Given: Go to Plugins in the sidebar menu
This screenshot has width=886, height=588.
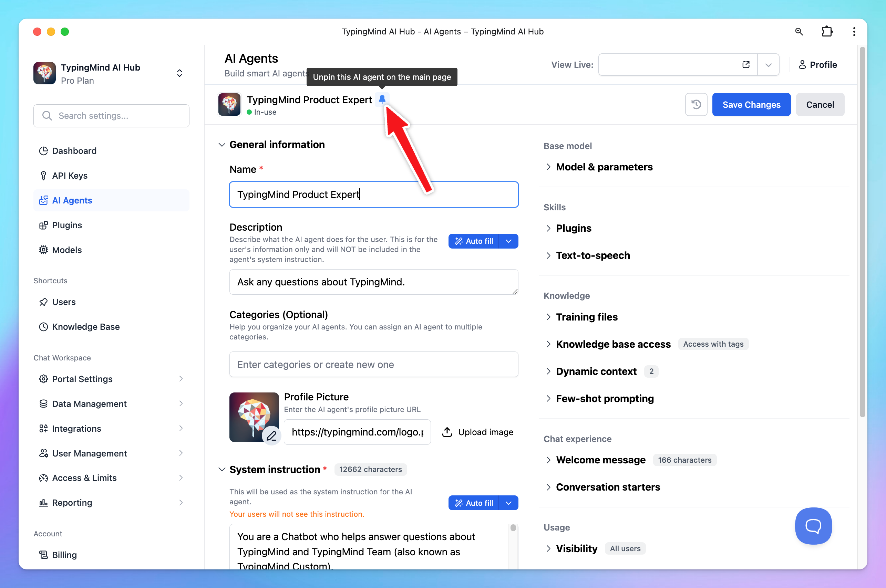Looking at the screenshot, I should (67, 225).
